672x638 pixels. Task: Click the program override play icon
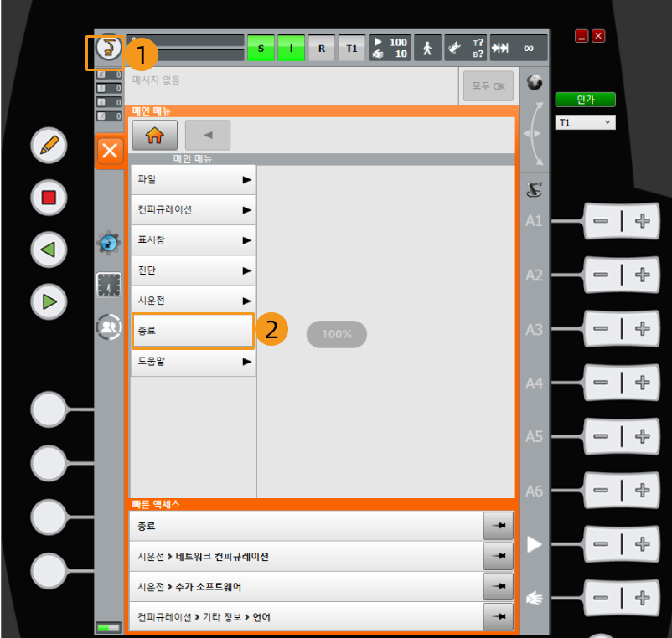(534, 544)
